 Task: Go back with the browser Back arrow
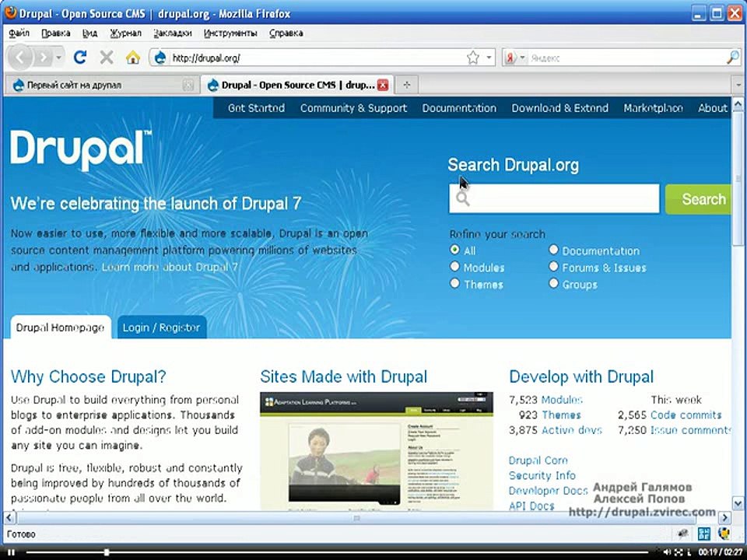point(19,58)
